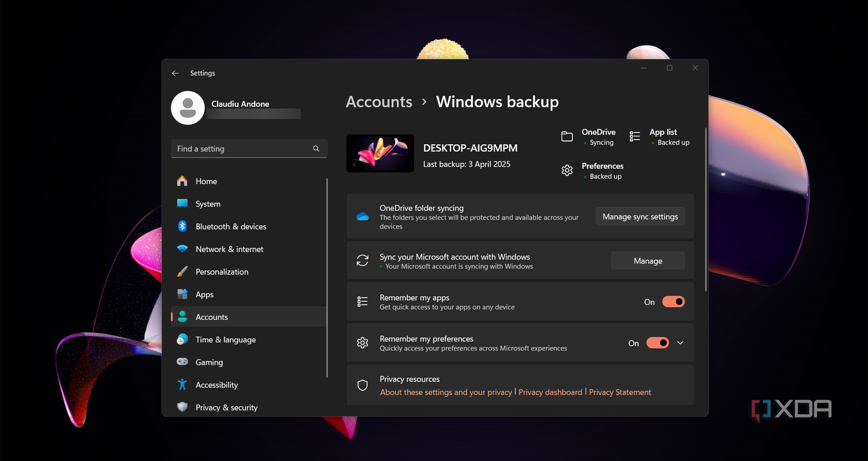
Task: Turn off Remember my preferences toggle
Action: [658, 343]
